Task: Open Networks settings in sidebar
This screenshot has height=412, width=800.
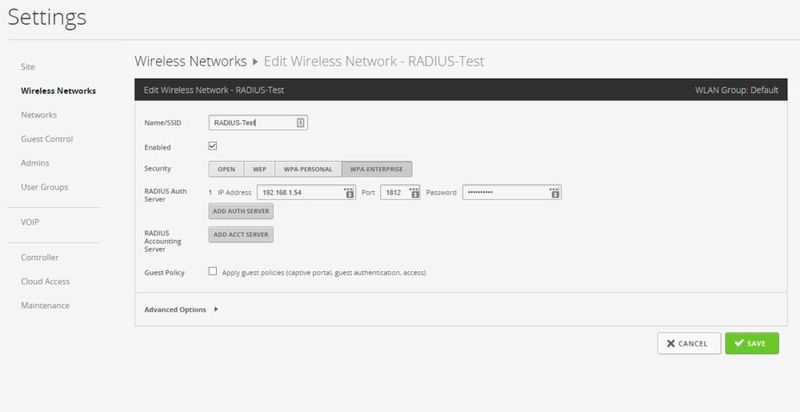Action: [39, 115]
